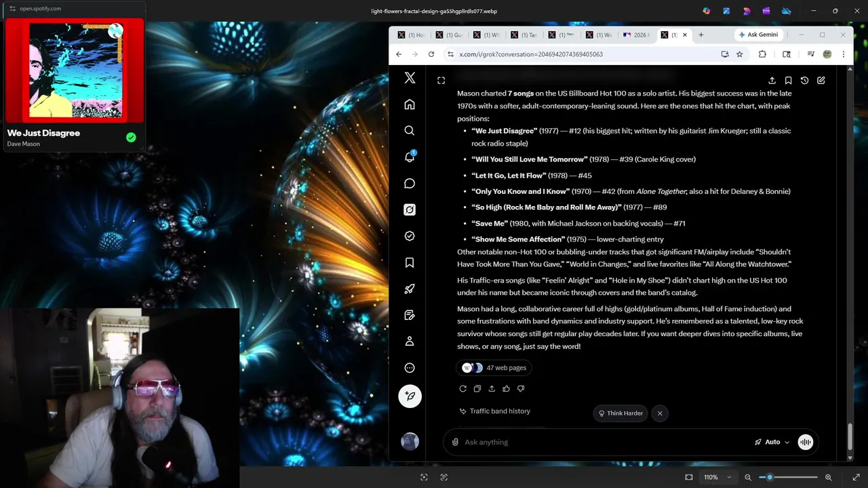Open browser Extensions puzzle icon
This screenshot has width=868, height=488.
(x=762, y=54)
